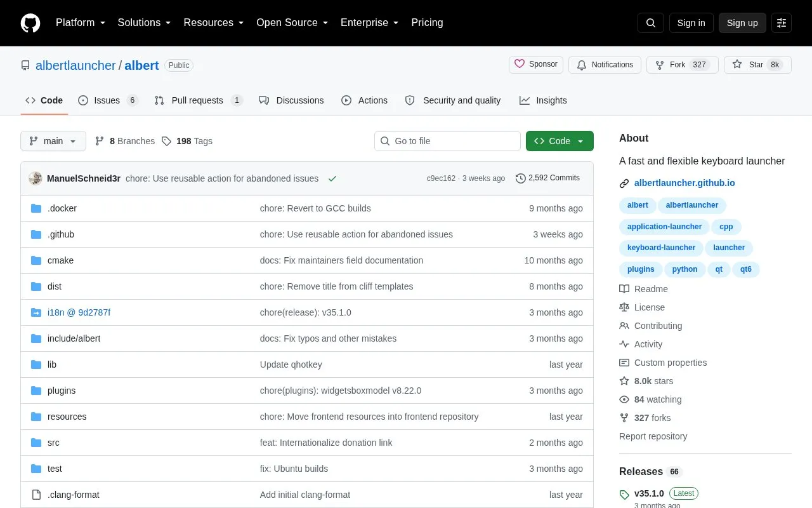The height and width of the screenshot is (508, 812).
Task: Expand the Enterprise menu
Action: (x=370, y=23)
